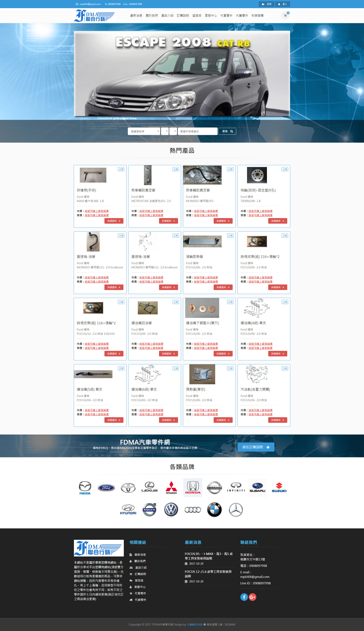Open the Infiniti brand logo
Viewport: 364px width, 631px height.
coord(236,487)
